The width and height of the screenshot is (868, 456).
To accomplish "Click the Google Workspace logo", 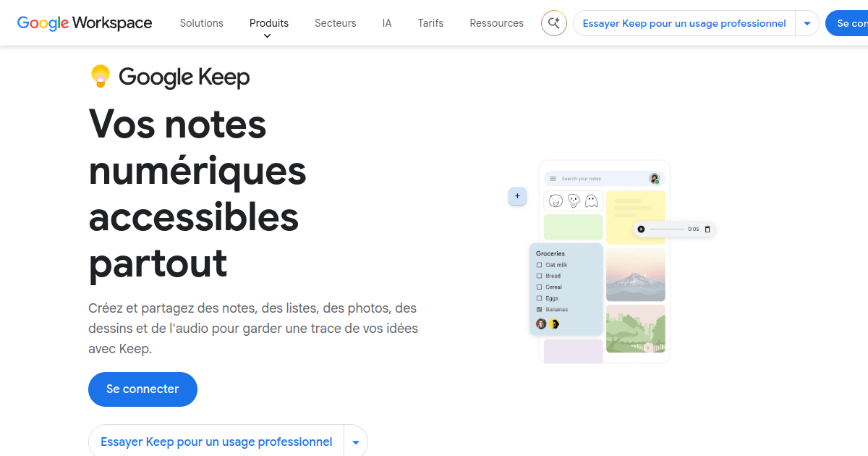I will point(85,23).
